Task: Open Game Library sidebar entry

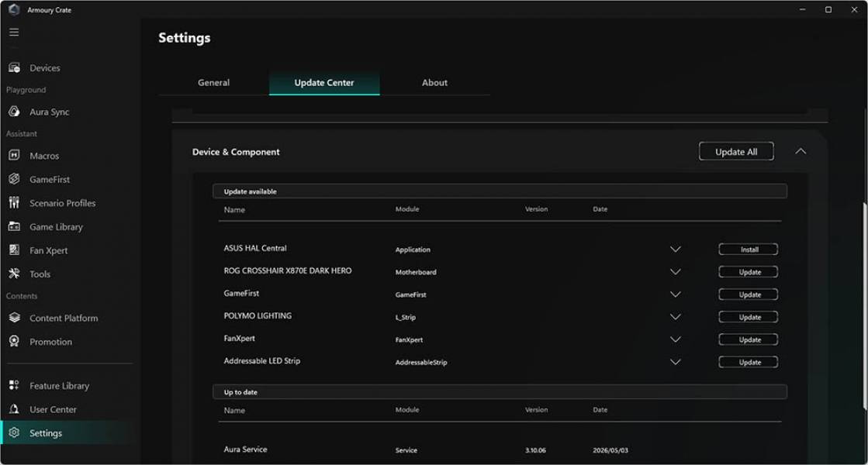Action: (x=56, y=227)
